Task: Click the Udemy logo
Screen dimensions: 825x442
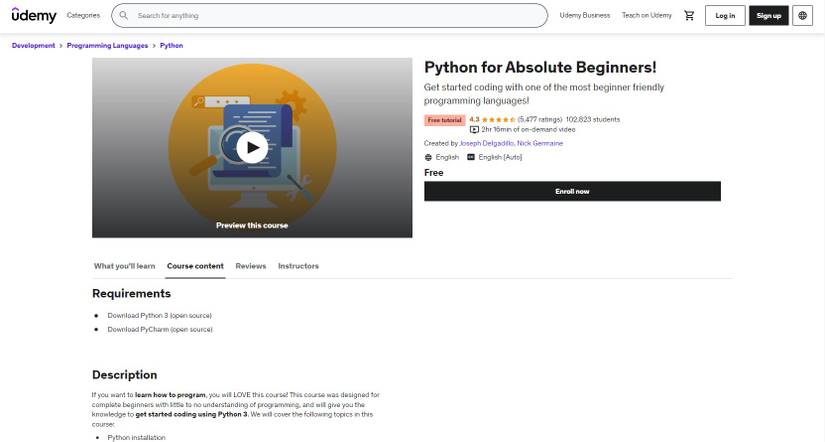Action: click(33, 15)
